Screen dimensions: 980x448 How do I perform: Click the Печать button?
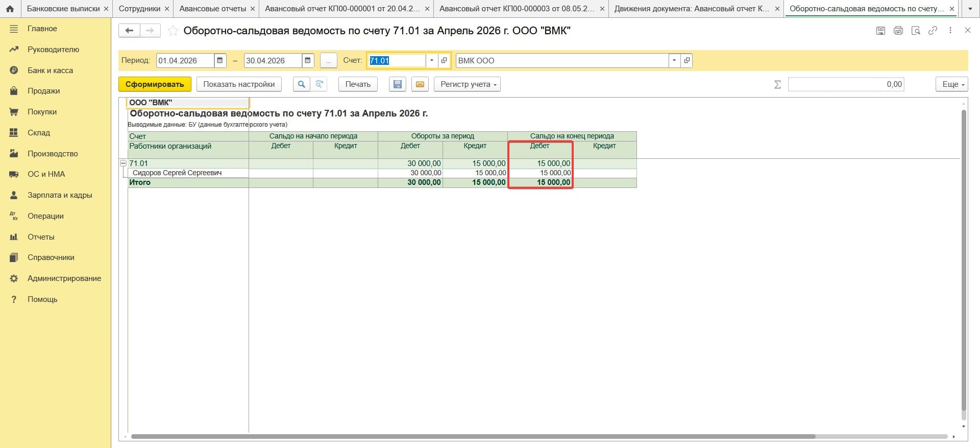point(358,84)
